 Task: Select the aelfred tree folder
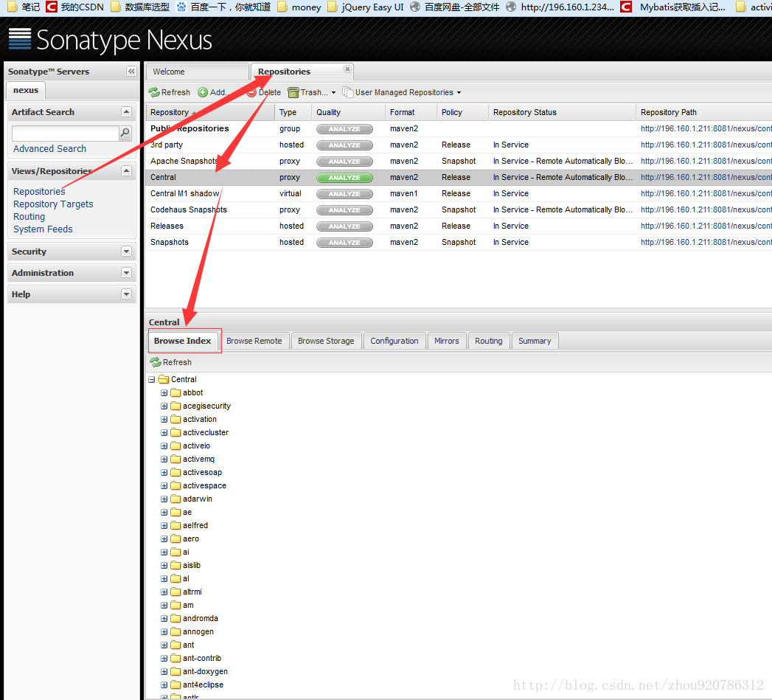click(195, 526)
